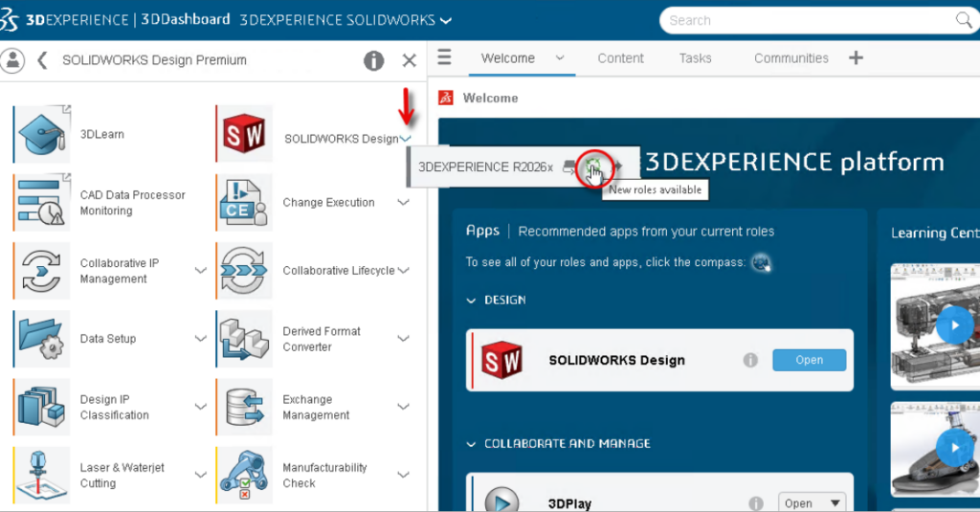This screenshot has width=980, height=512.
Task: Expand the Collaborative Lifecycle chevron
Action: 404,271
